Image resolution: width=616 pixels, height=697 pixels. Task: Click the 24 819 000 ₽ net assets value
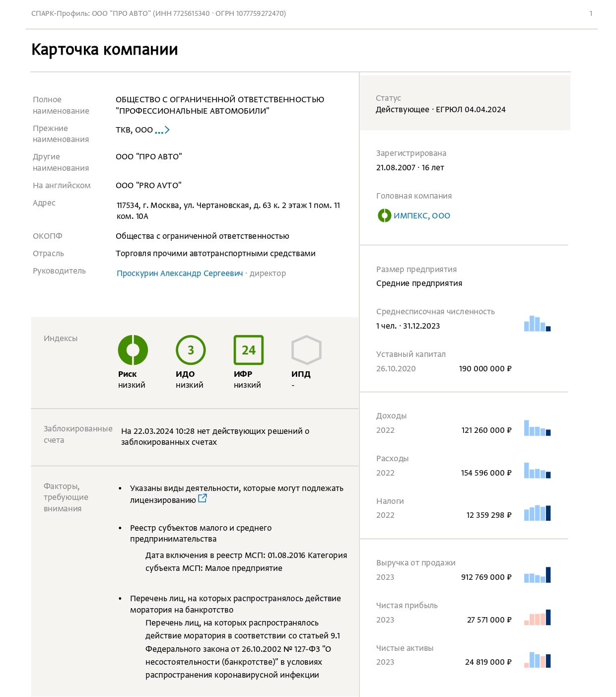tap(488, 662)
